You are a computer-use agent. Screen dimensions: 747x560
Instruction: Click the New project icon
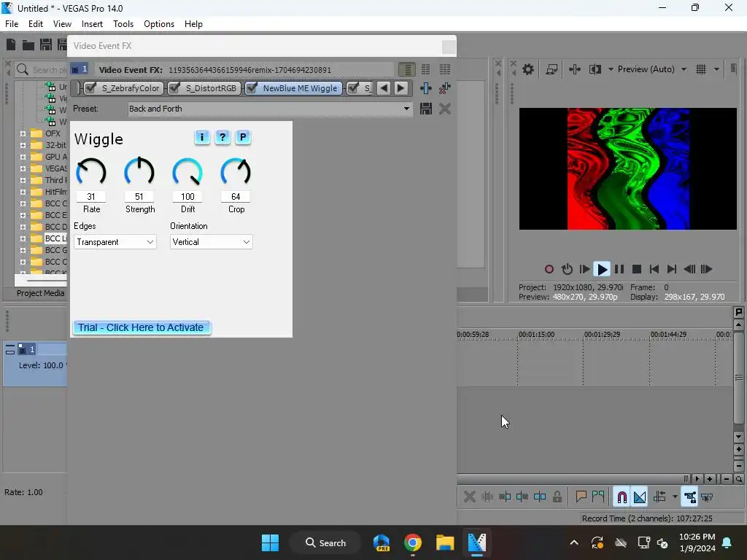pos(10,44)
